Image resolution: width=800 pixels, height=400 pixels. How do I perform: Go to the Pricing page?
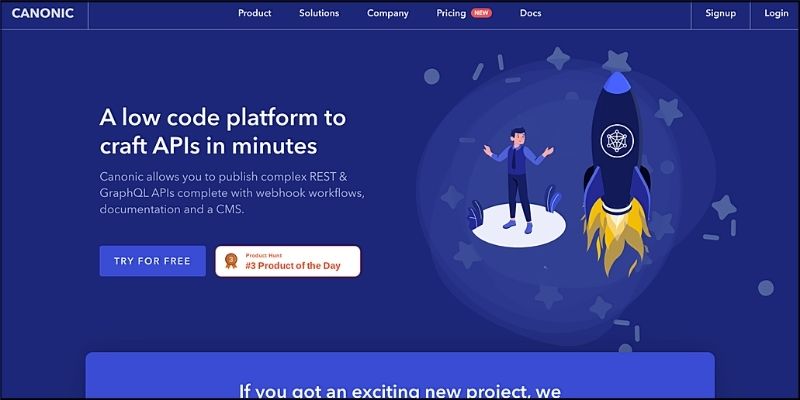(451, 13)
